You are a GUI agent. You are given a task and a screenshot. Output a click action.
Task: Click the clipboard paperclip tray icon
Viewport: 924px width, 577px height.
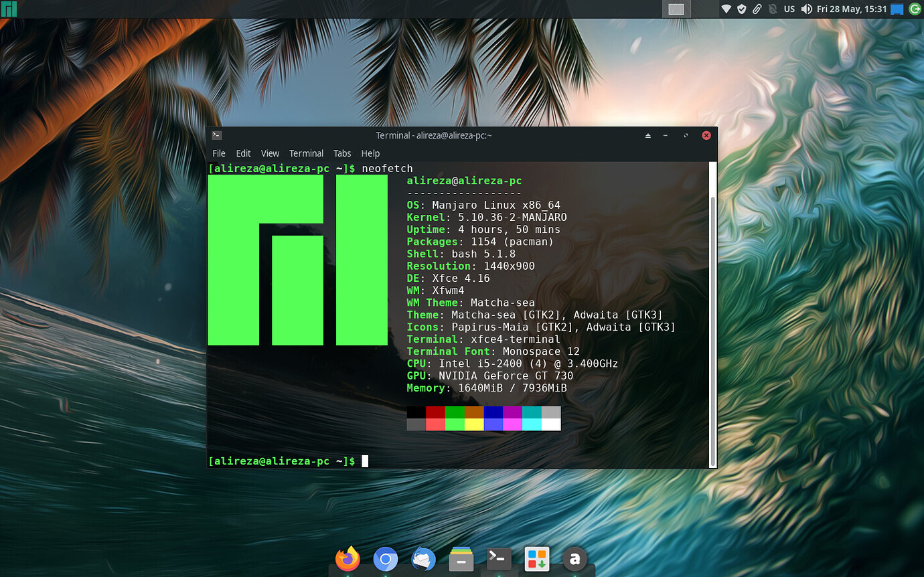757,9
